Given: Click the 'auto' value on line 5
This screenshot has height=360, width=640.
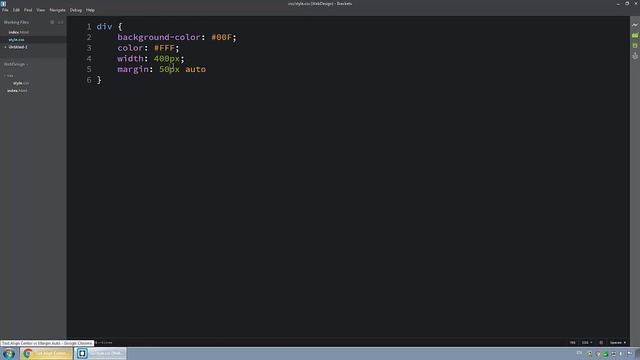Looking at the screenshot, I should tap(196, 69).
